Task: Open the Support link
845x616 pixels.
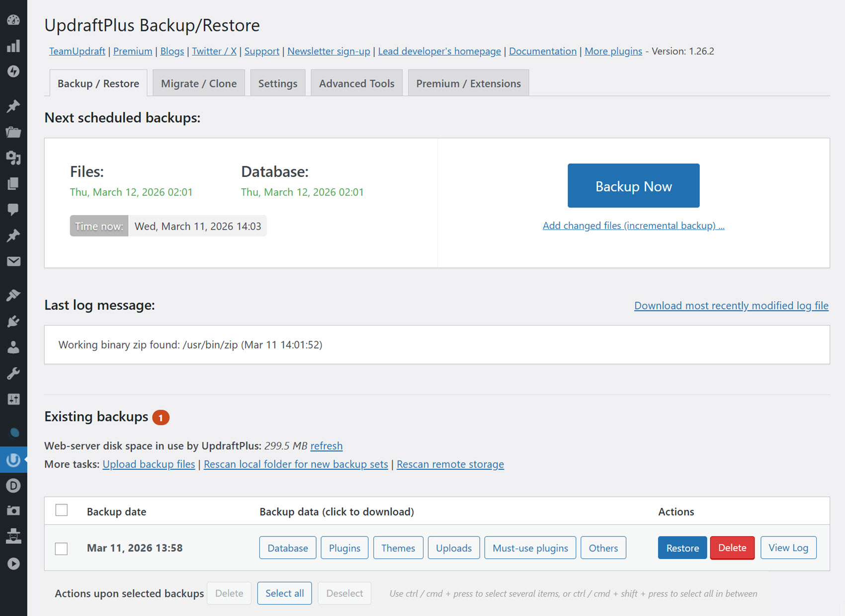Action: pos(262,51)
